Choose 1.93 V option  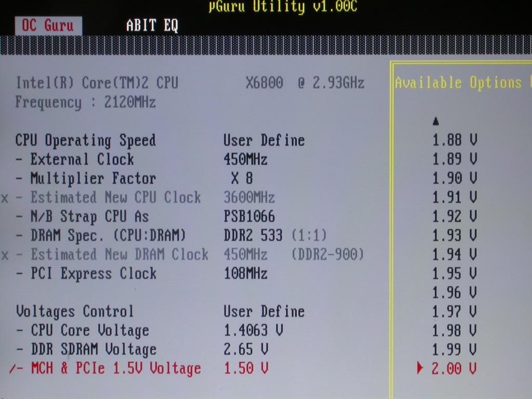455,235
